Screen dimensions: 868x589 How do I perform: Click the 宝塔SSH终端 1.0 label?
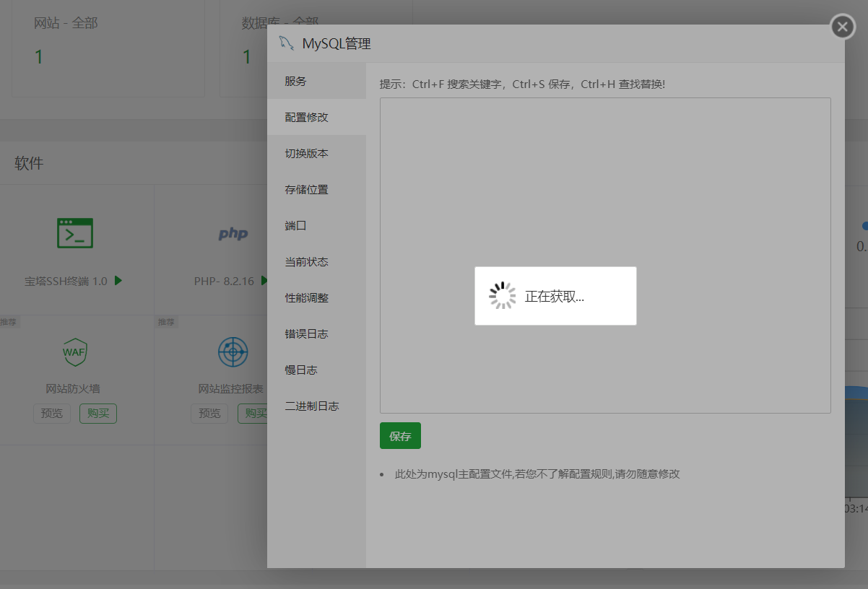tap(66, 281)
